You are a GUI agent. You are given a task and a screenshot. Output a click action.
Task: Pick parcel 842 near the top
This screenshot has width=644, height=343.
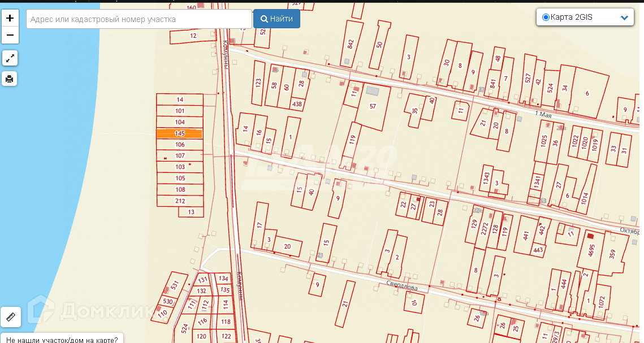(352, 43)
